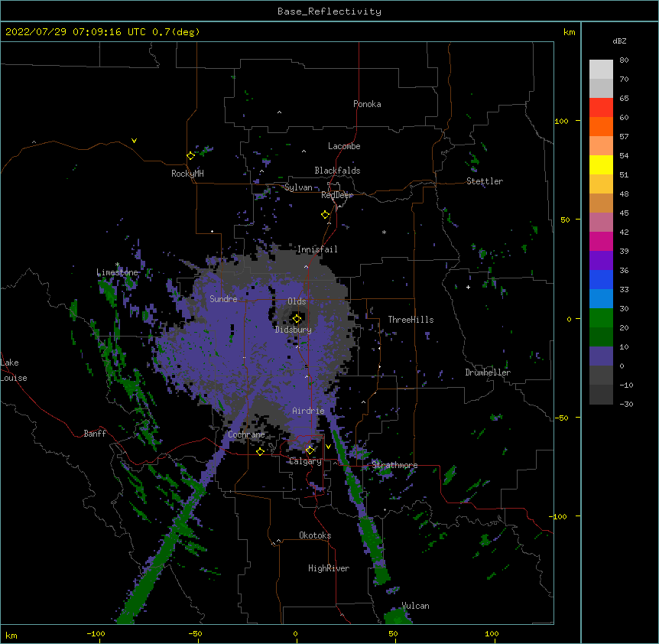Click the Olds city label
Image resolution: width=659 pixels, height=644 pixels.
pyautogui.click(x=297, y=301)
